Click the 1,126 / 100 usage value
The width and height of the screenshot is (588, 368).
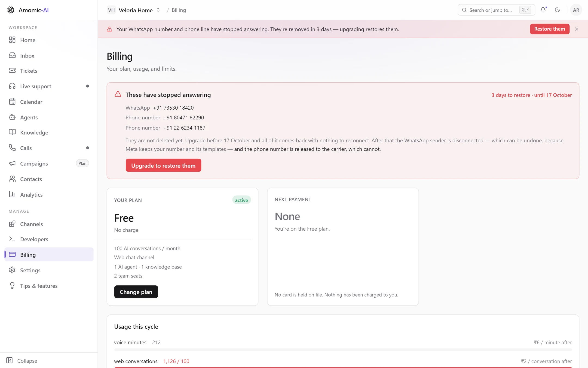[x=176, y=361]
